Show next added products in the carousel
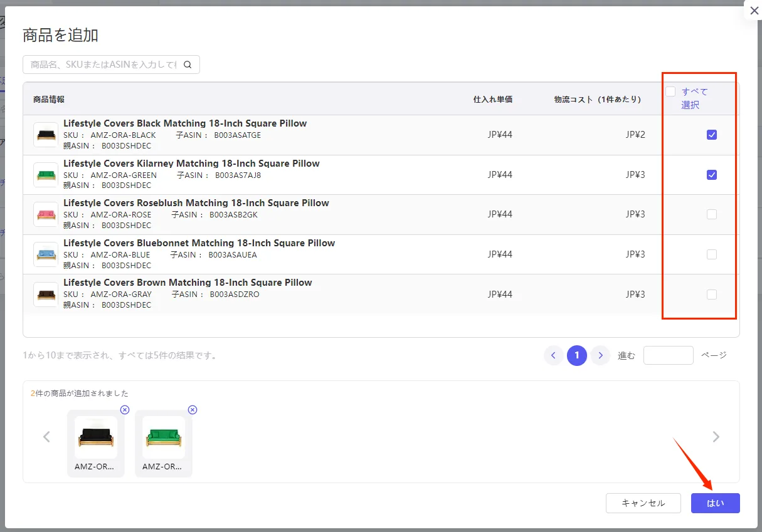 [716, 437]
